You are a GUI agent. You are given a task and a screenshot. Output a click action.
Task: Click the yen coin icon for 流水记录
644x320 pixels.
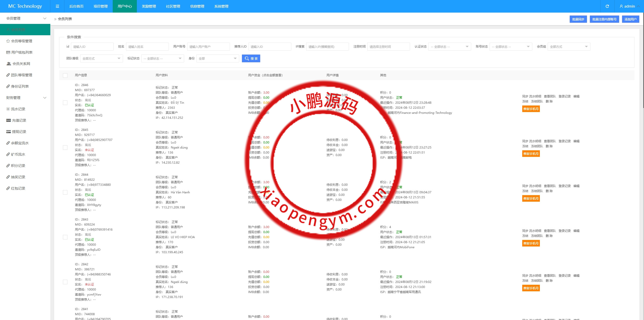click(8, 109)
